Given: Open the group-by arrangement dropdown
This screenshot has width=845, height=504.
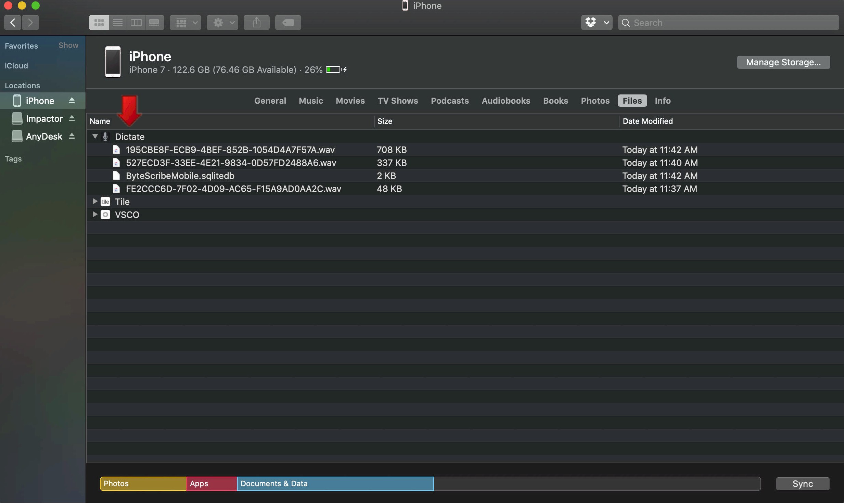Looking at the screenshot, I should point(185,23).
